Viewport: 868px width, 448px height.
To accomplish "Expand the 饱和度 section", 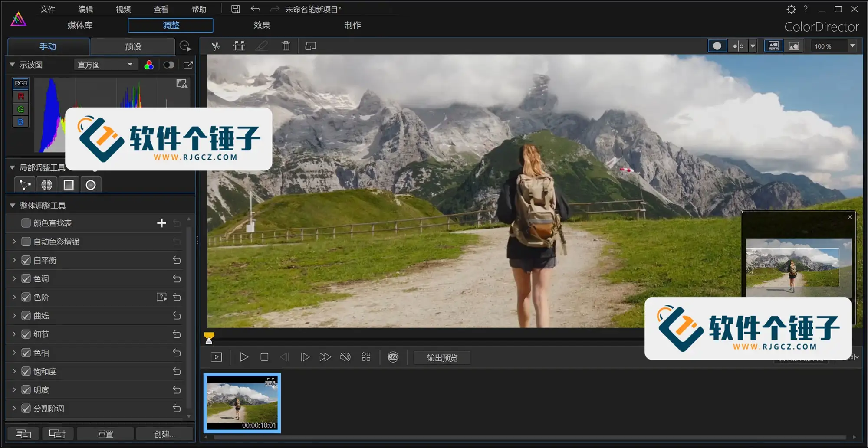I will click(x=14, y=371).
